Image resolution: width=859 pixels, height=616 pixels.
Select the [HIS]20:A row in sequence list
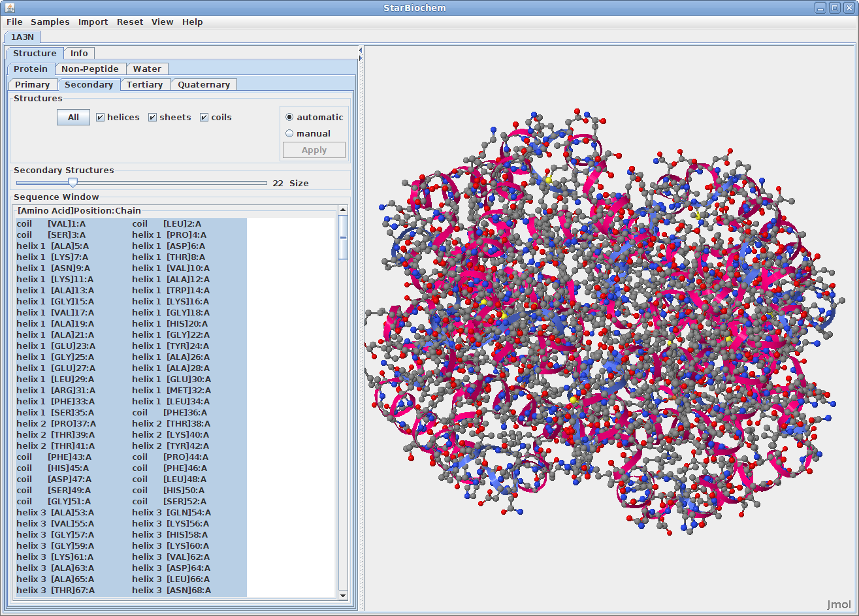coord(187,323)
